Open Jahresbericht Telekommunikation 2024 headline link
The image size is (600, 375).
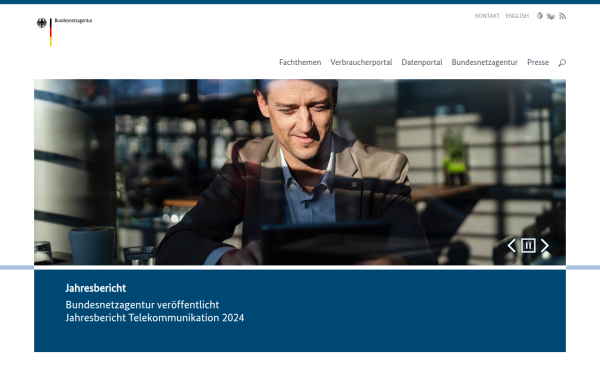coord(155,311)
